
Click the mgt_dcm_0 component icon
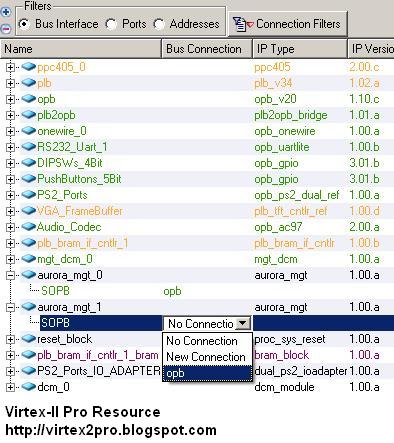coord(29,258)
